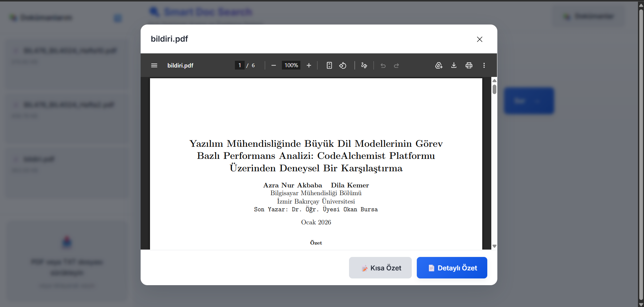The width and height of the screenshot is (644, 307).
Task: Download the bildiri.pdf file
Action: coord(454,65)
